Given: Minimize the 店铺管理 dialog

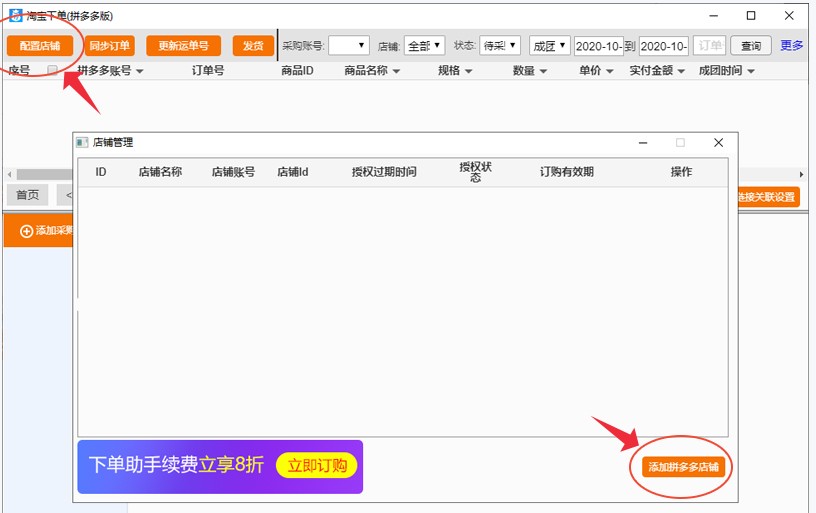Looking at the screenshot, I should pos(643,143).
